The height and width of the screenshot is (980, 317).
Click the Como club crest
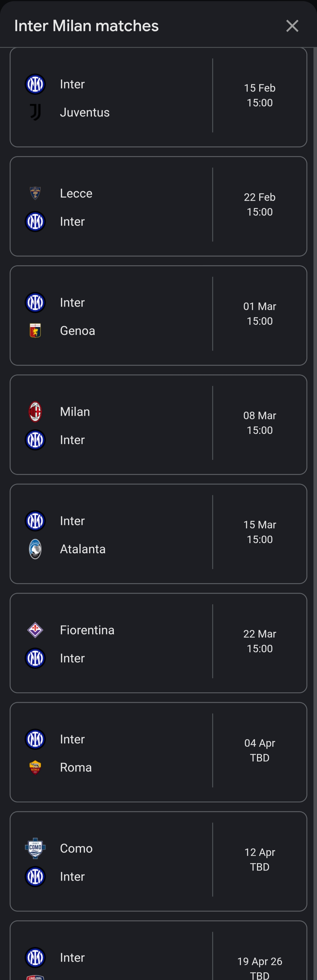[35, 848]
